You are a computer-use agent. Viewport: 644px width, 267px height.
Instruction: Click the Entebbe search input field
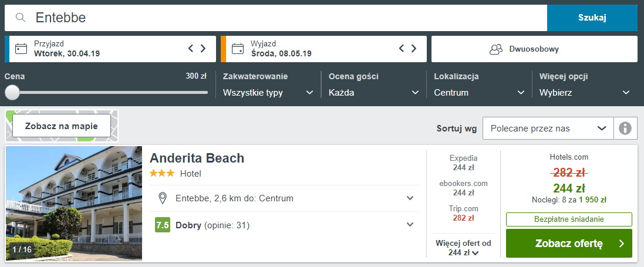[x=282, y=18]
